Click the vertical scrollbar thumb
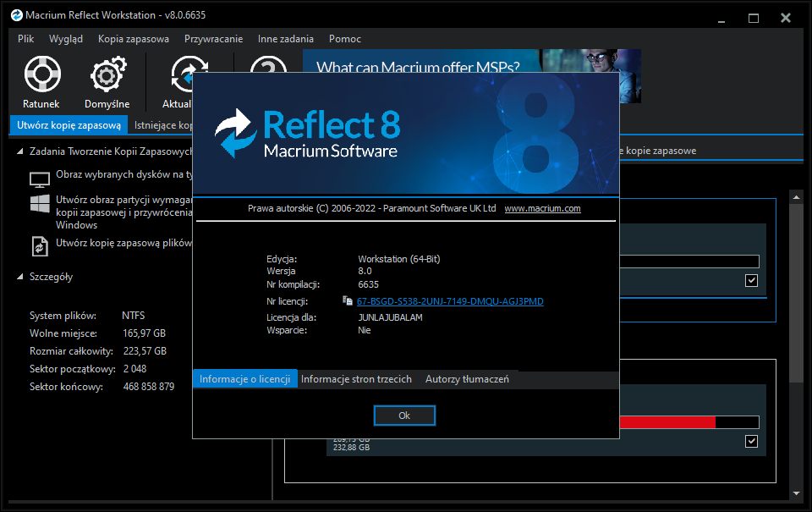 pos(797,293)
